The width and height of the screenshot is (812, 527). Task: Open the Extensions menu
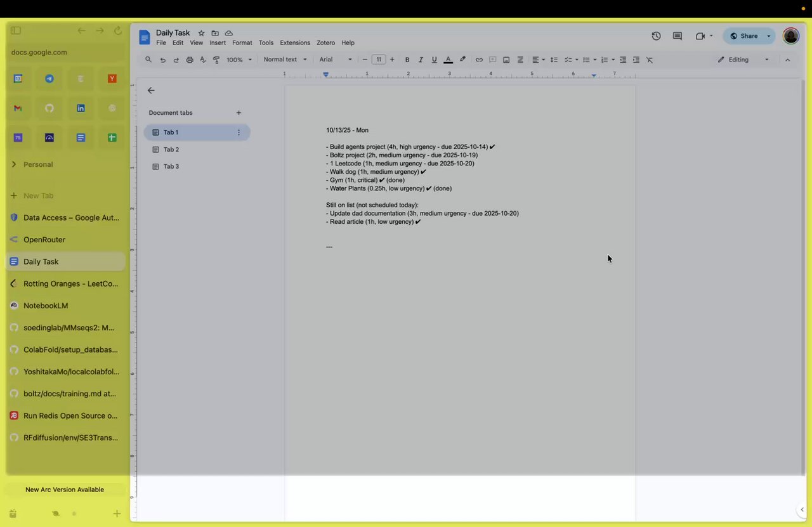[x=295, y=43]
